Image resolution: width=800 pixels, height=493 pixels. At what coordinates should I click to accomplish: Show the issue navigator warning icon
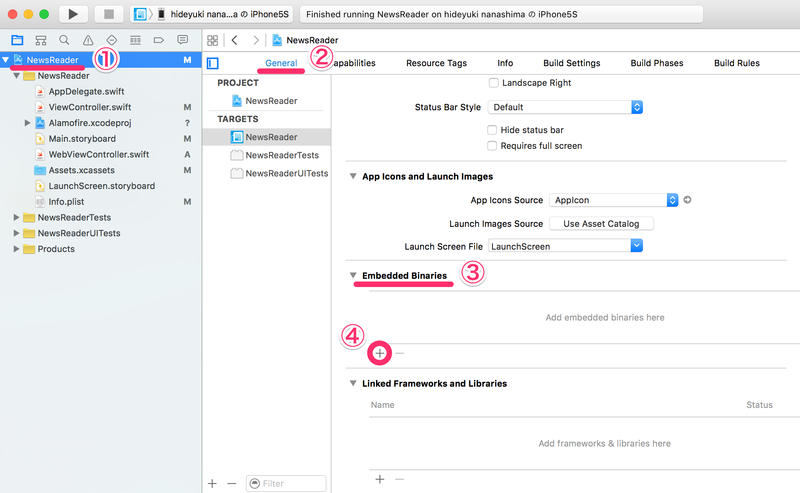pos(88,40)
